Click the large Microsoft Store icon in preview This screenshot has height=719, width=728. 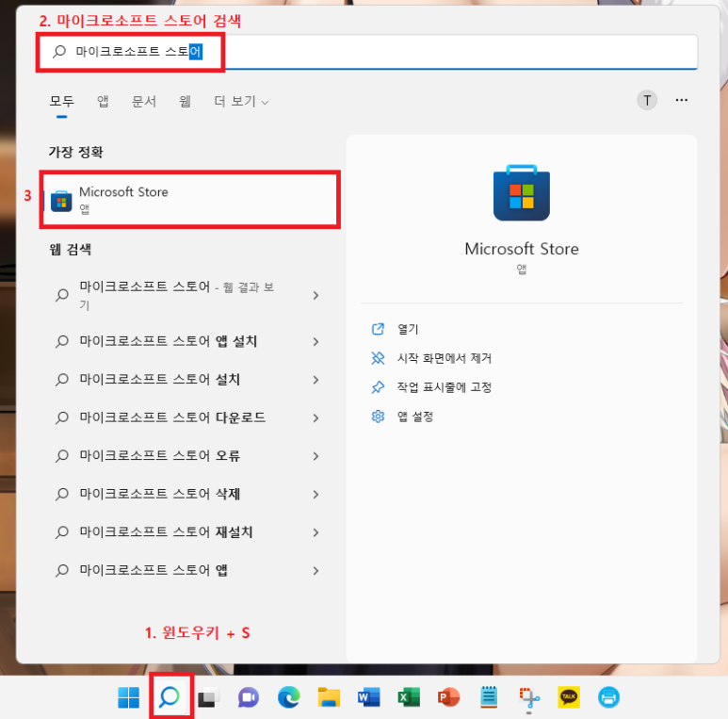[522, 193]
